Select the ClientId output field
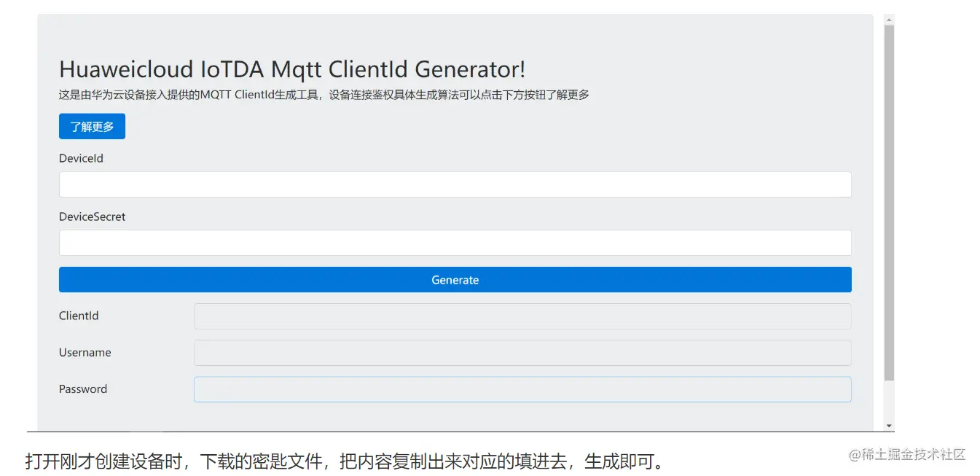 [x=522, y=316]
